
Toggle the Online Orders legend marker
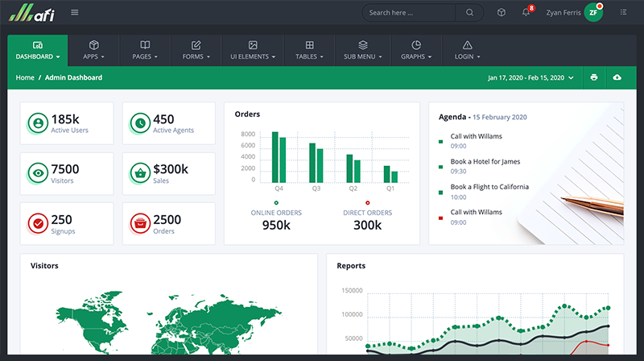pyautogui.click(x=276, y=202)
